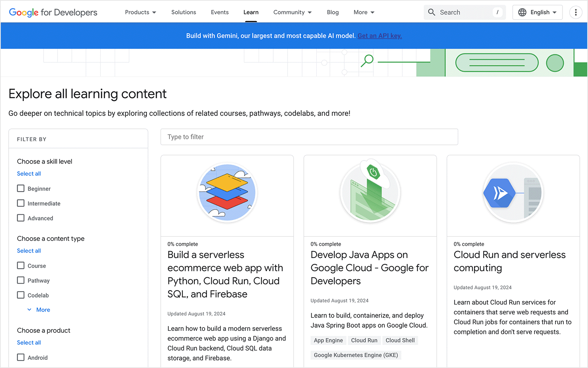This screenshot has width=588, height=368.
Task: Open the Products dropdown
Action: coord(140,12)
